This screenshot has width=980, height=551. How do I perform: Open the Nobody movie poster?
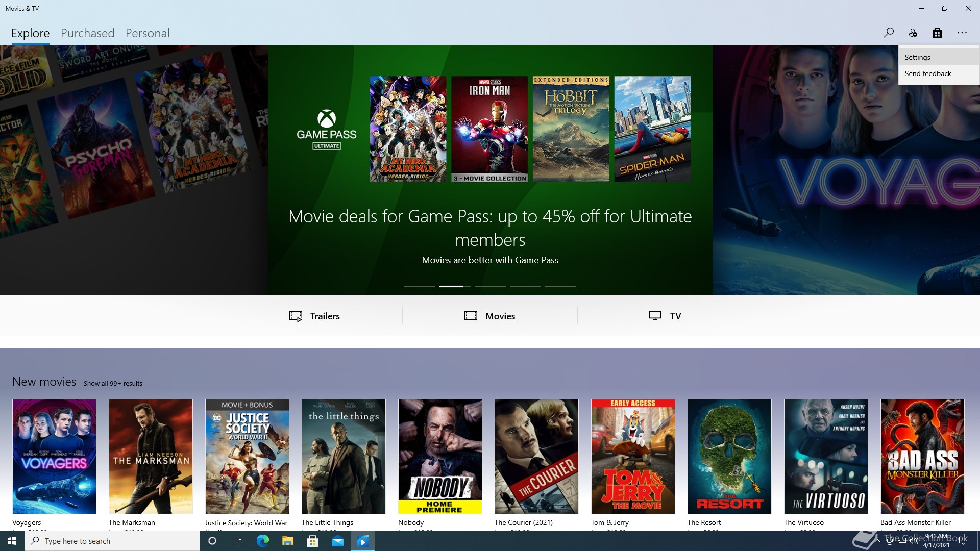point(440,457)
